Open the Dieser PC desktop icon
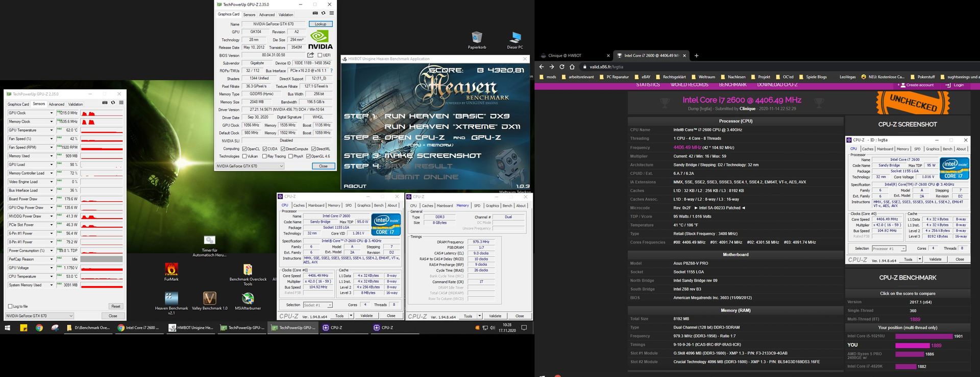The width and height of the screenshot is (980, 377). (x=515, y=40)
